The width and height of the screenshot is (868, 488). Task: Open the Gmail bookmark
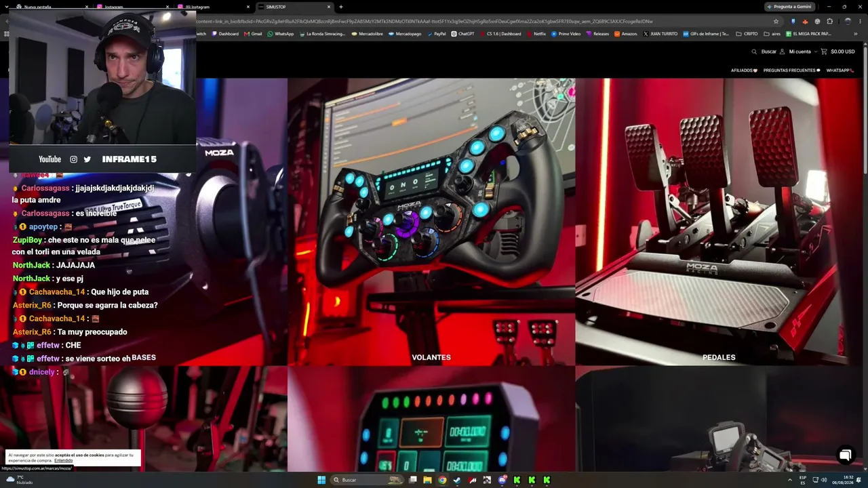pyautogui.click(x=253, y=33)
